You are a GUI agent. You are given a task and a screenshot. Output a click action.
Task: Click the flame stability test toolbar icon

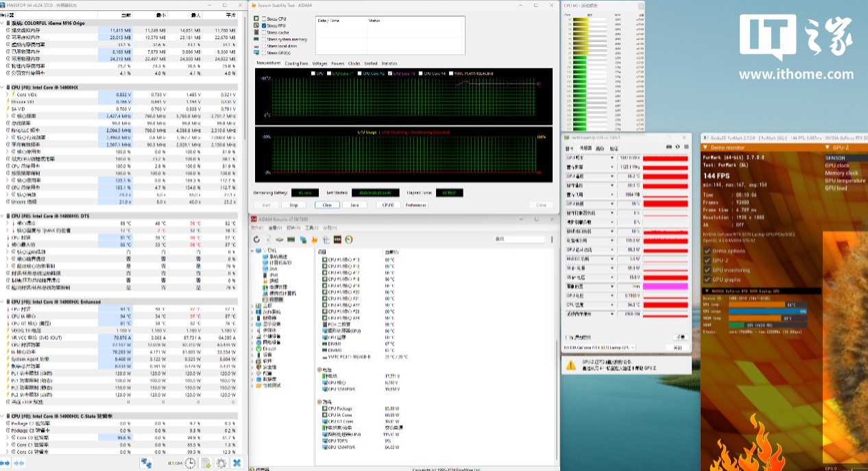coord(315,239)
